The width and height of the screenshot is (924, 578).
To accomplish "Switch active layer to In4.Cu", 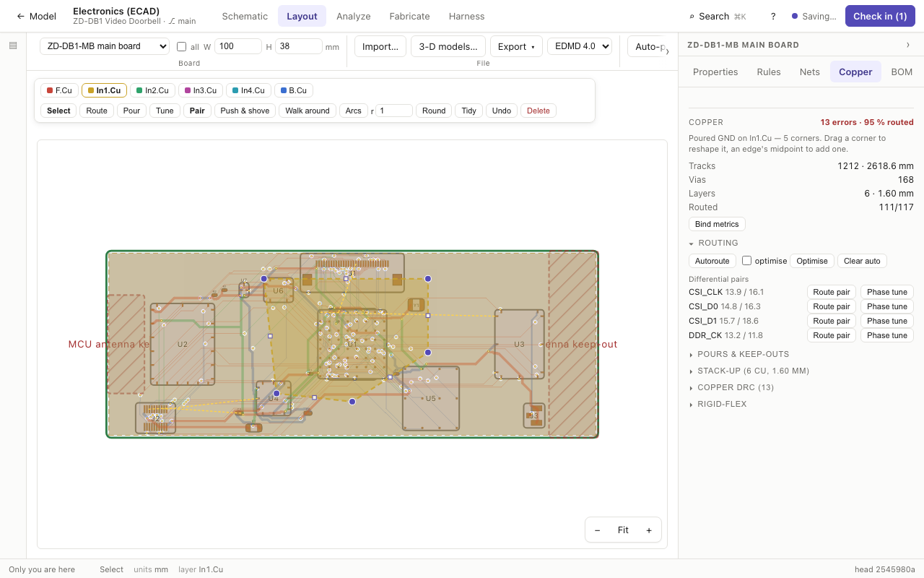I will pos(249,90).
